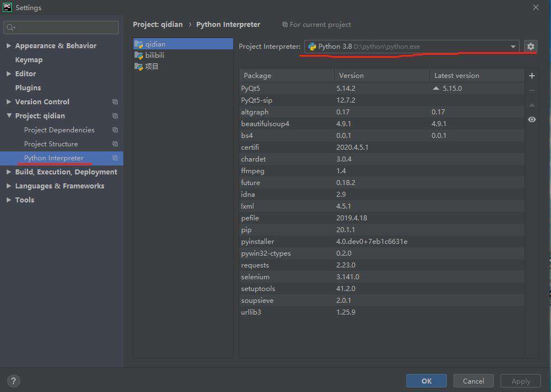The width and height of the screenshot is (551, 392).
Task: Click Cancel button
Action: coord(473,381)
